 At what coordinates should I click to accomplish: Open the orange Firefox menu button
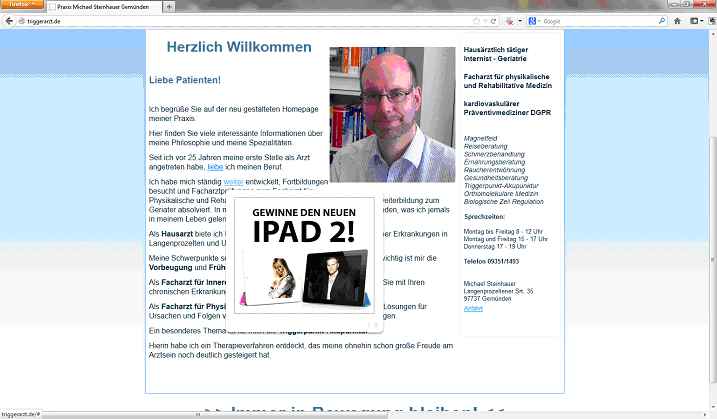[21, 5]
